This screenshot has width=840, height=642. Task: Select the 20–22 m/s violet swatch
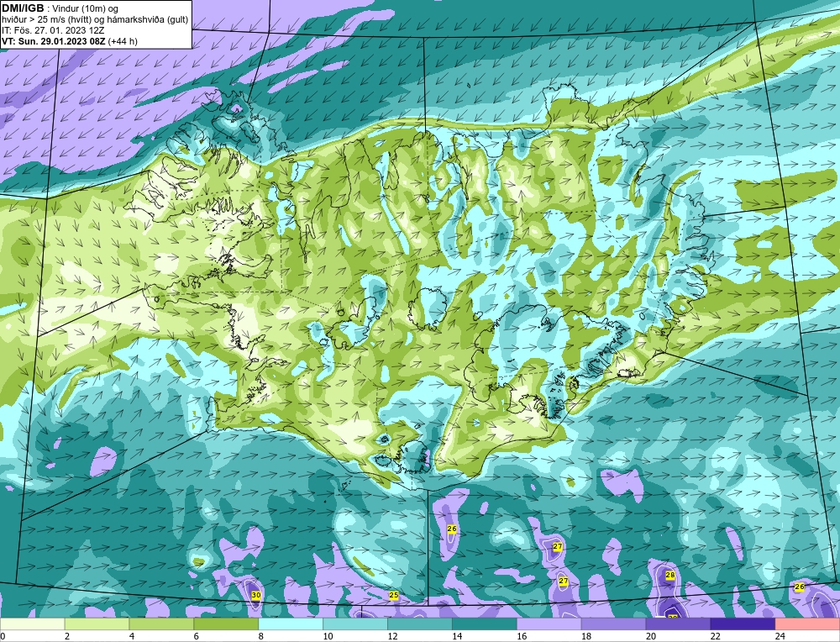click(678, 624)
